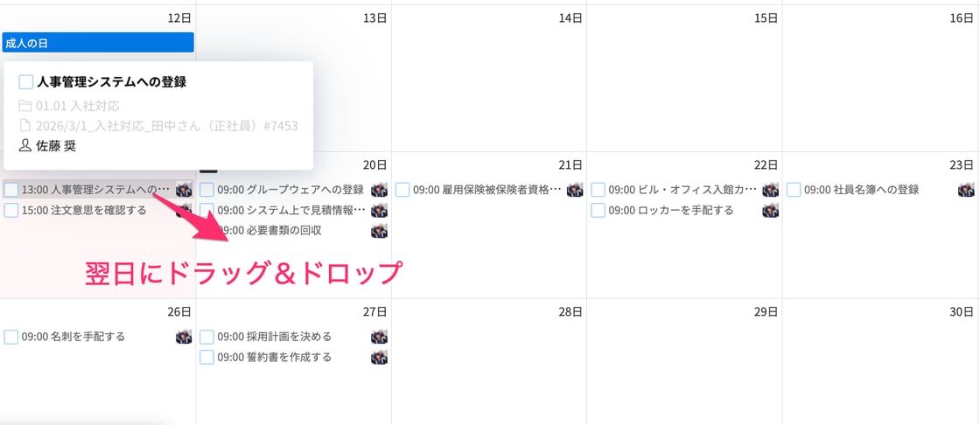Viewport: 980px width, 425px height.
Task: Click avatar icon beside 誓約書を作成する task
Action: tap(380, 358)
